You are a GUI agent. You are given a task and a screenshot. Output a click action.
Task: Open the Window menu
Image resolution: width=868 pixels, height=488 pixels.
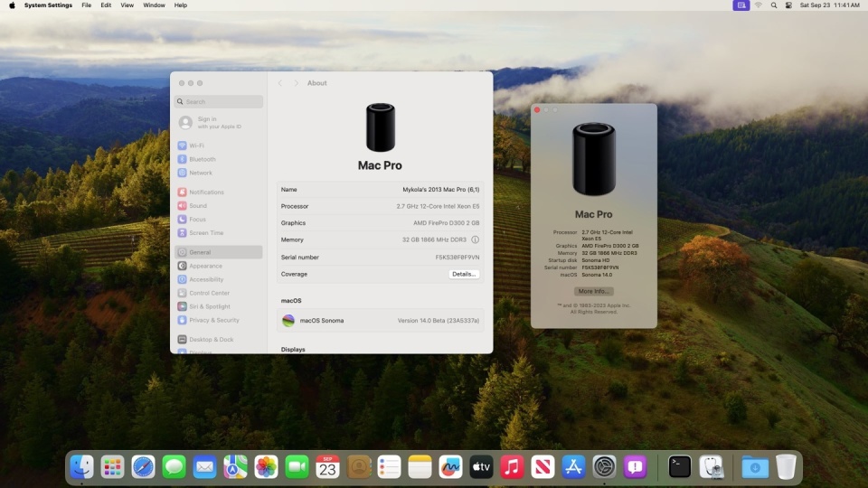(x=154, y=5)
